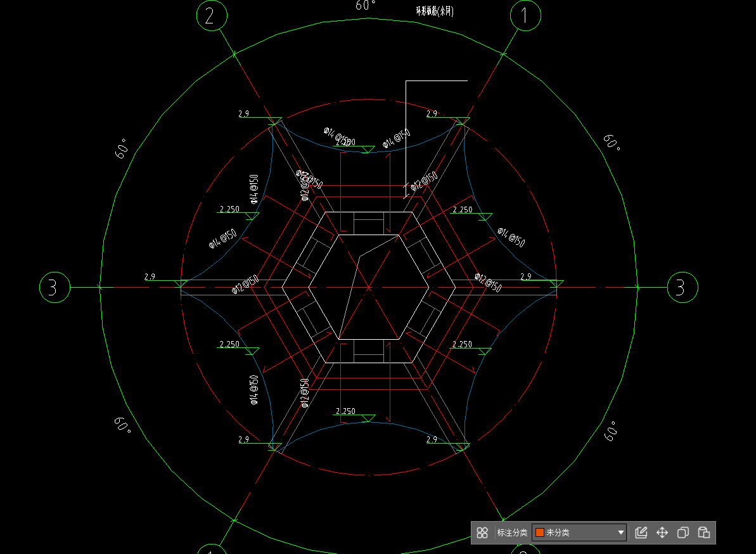Select the move tool with four arrows

click(662, 532)
